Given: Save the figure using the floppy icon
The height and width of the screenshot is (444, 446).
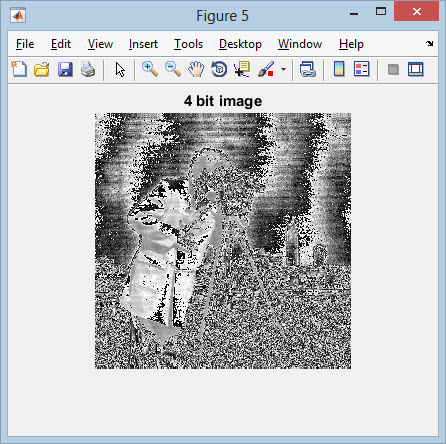Looking at the screenshot, I should [65, 69].
